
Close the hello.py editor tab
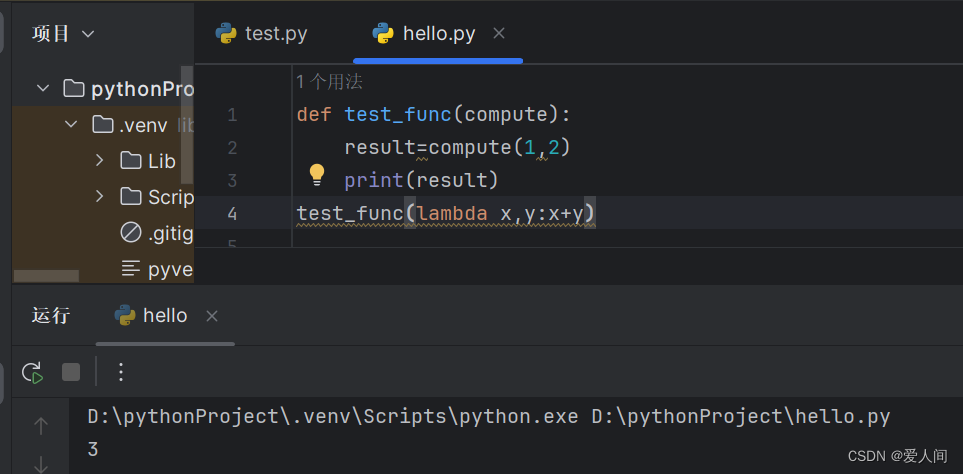coord(499,33)
